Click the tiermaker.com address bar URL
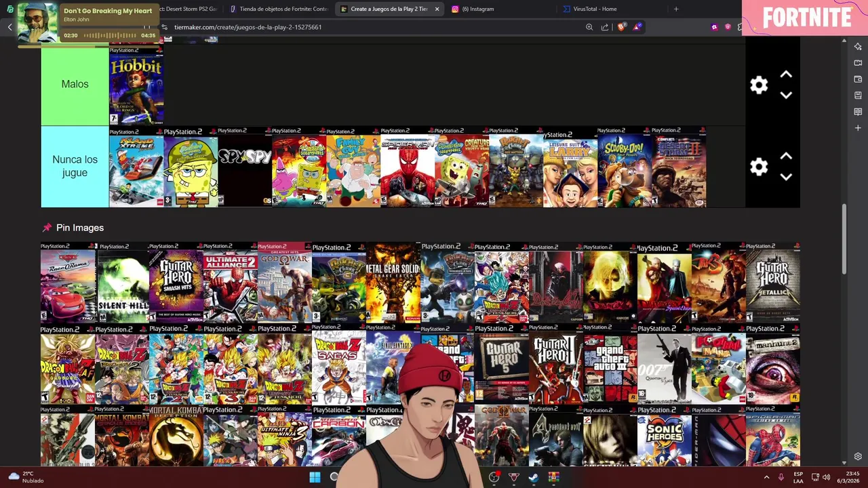The height and width of the screenshot is (488, 868). (x=248, y=27)
